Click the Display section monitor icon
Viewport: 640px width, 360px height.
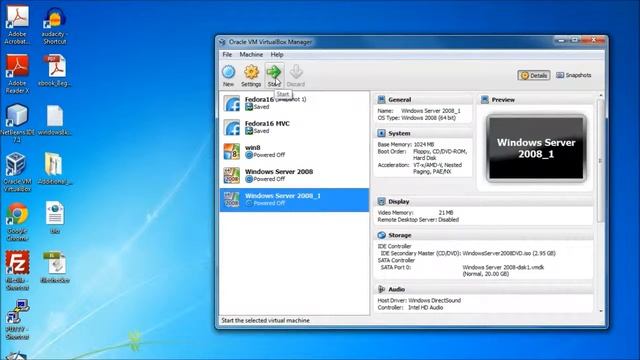(x=381, y=202)
